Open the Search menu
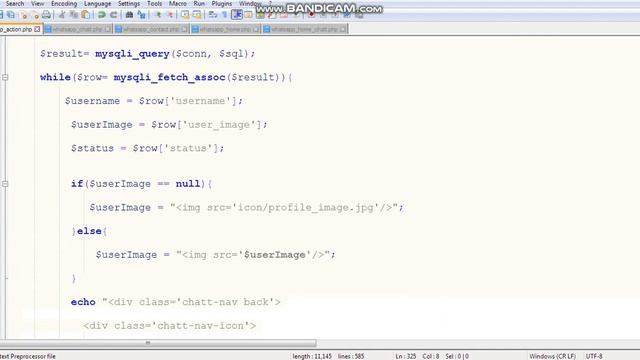The image size is (640, 360). [15, 4]
